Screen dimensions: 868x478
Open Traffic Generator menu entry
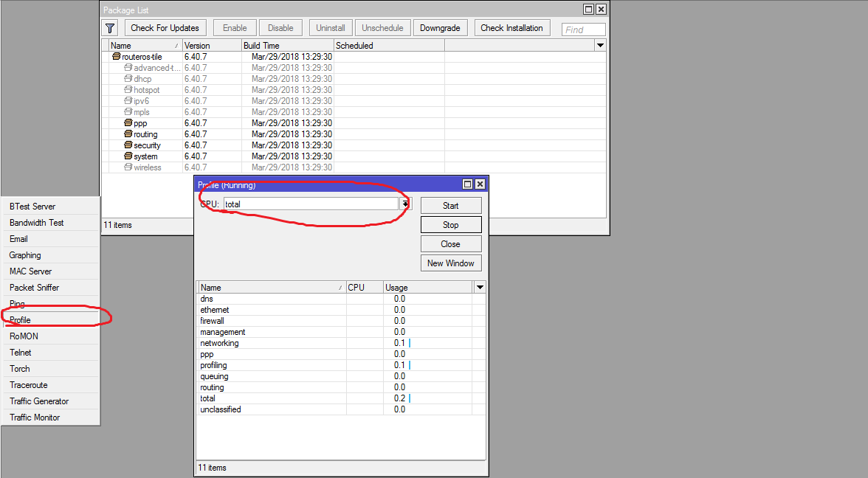51,401
